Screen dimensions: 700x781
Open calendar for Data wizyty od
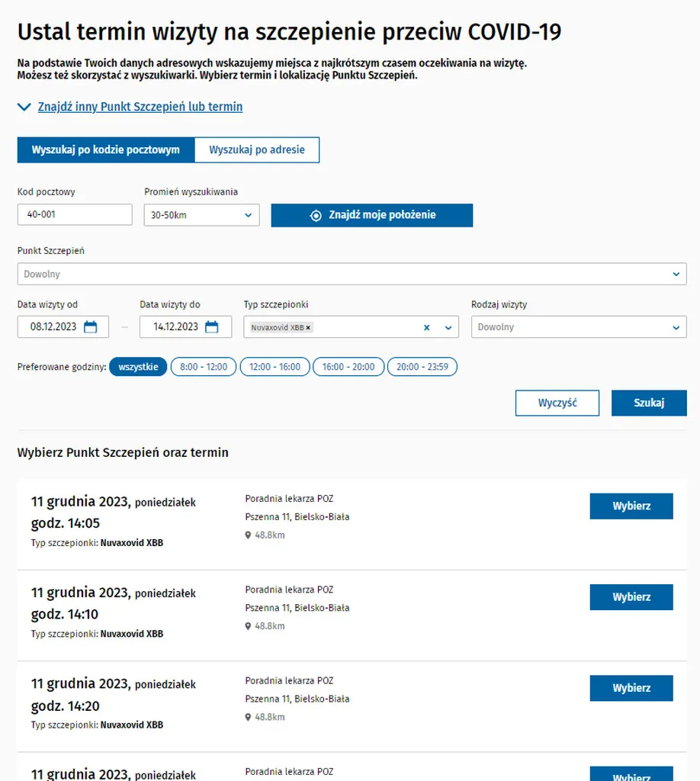(x=90, y=326)
